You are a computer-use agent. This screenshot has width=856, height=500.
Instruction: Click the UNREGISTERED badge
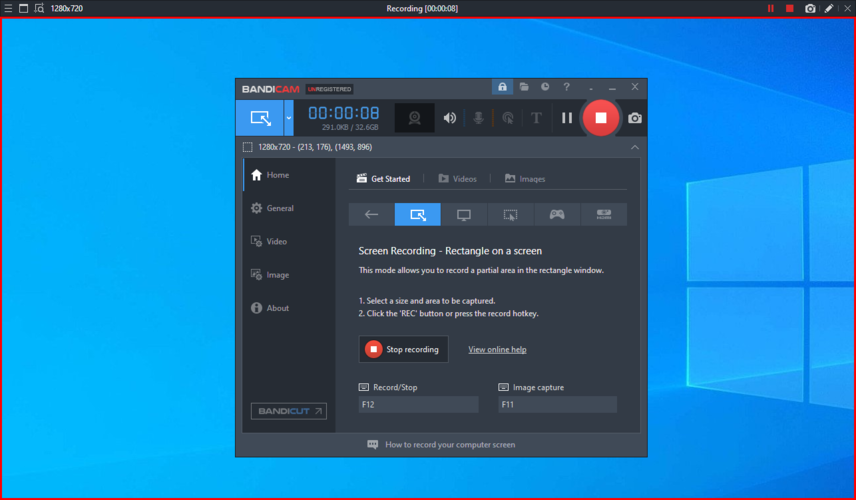(x=329, y=89)
